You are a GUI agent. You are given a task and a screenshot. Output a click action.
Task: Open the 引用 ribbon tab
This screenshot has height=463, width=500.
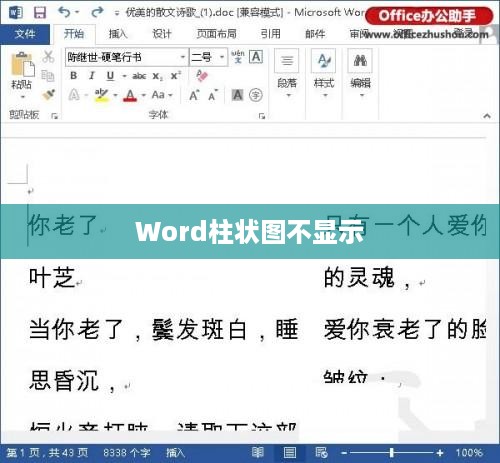pyautogui.click(x=270, y=34)
